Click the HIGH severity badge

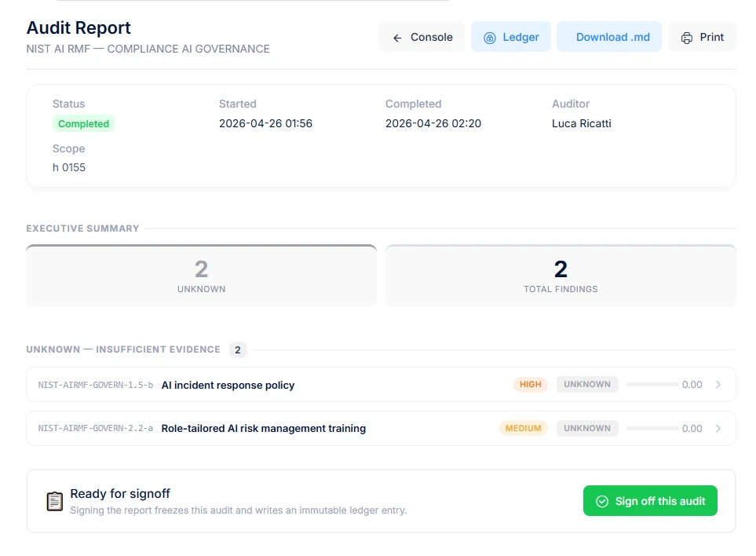pos(531,384)
